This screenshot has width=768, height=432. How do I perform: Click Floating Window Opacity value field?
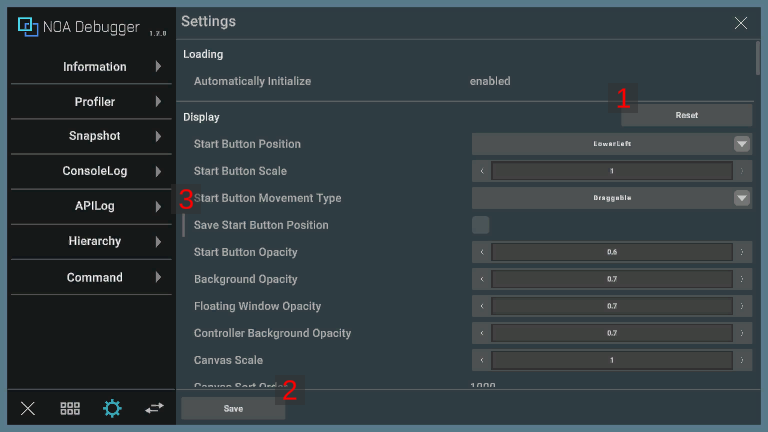pos(611,306)
